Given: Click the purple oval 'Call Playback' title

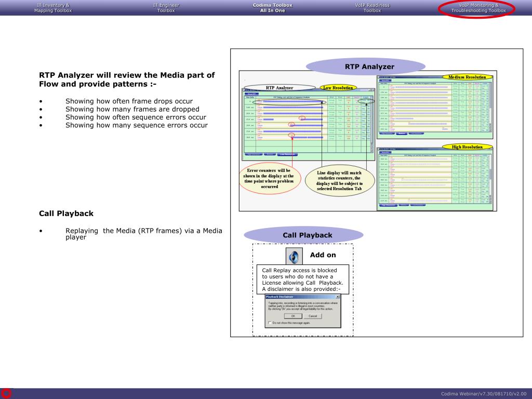Looking at the screenshot, I should click(x=303, y=235).
